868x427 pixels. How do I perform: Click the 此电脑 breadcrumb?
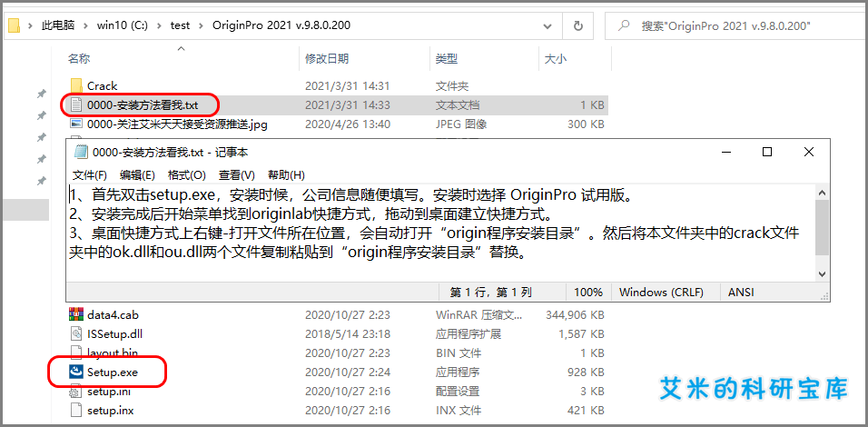click(x=58, y=26)
